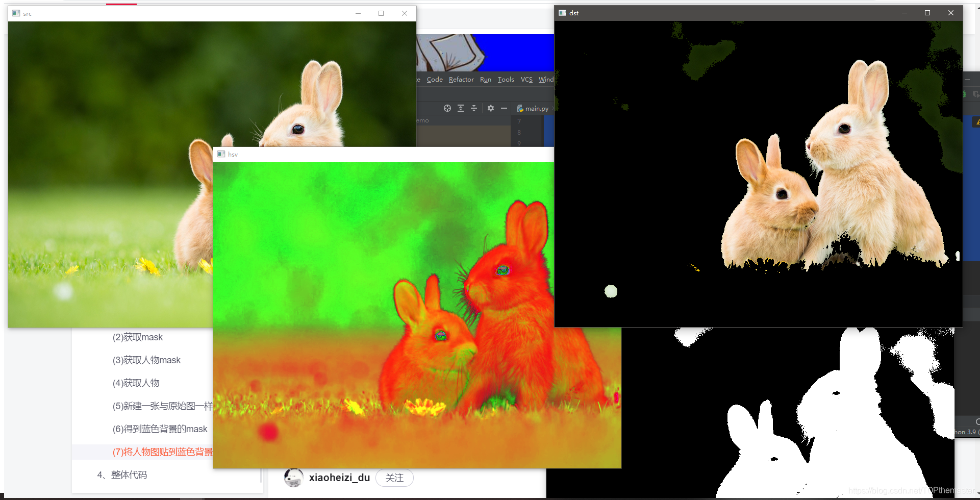Go to outline item (2)获取mask
Image resolution: width=980 pixels, height=500 pixels.
[x=138, y=337]
